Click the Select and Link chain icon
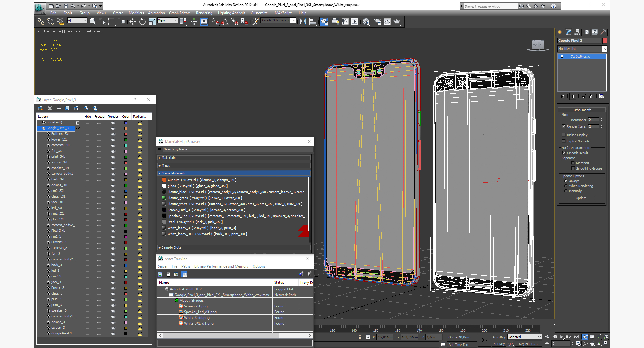644x348 pixels. (x=41, y=21)
